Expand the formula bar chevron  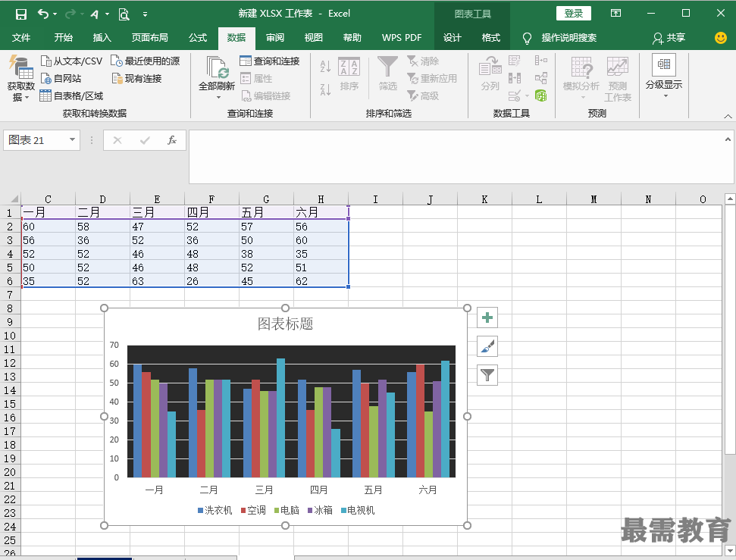click(728, 139)
